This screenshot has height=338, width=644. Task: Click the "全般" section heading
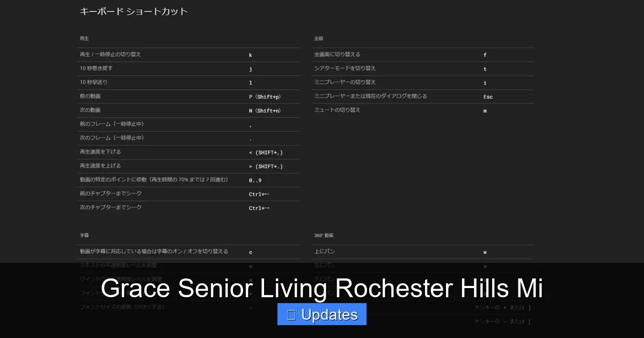point(319,39)
